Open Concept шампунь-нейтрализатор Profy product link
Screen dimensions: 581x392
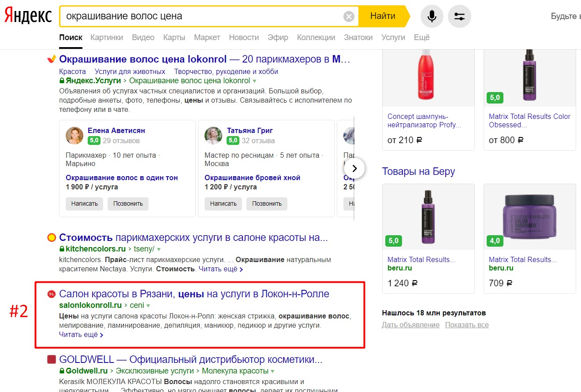point(424,121)
